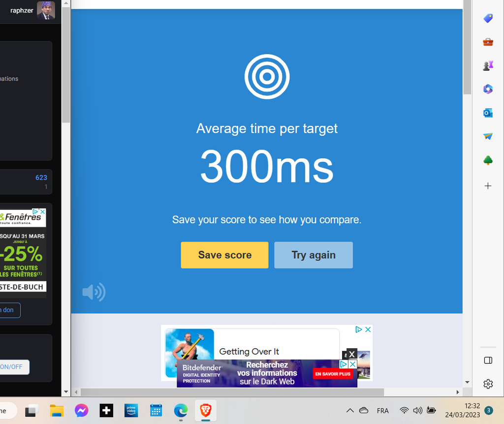The width and height of the screenshot is (504, 424).
Task: Open the Tools briefcase icon in sidebar
Action: [x=488, y=42]
